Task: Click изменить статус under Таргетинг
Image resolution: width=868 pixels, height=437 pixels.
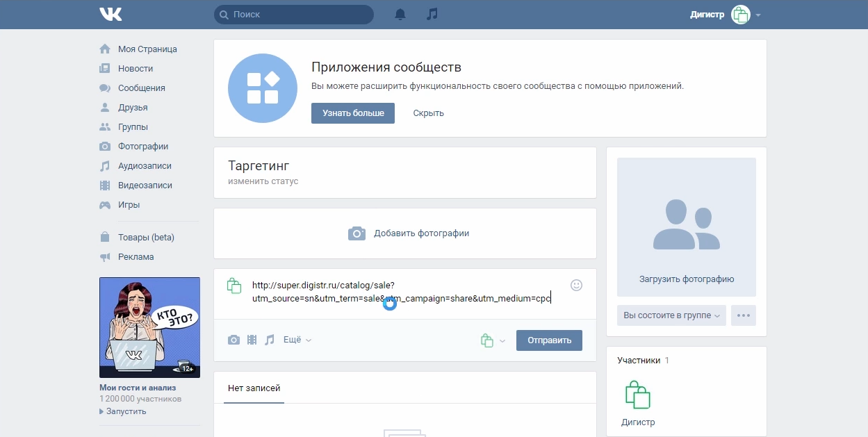Action: click(263, 181)
